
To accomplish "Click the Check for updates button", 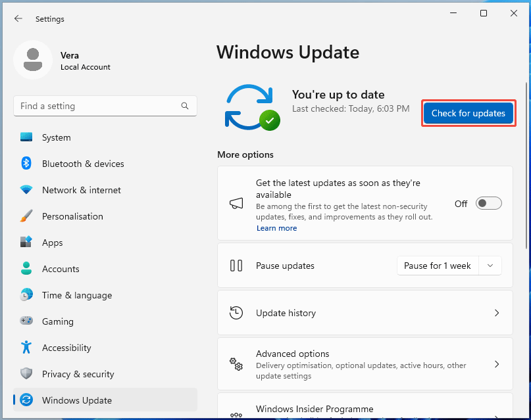I will pyautogui.click(x=468, y=113).
